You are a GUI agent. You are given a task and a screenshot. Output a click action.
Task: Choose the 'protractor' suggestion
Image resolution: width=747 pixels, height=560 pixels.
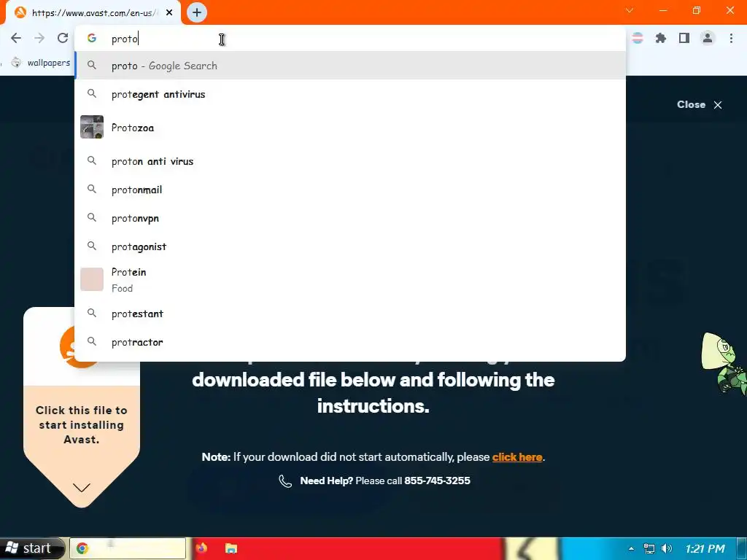(x=350, y=342)
